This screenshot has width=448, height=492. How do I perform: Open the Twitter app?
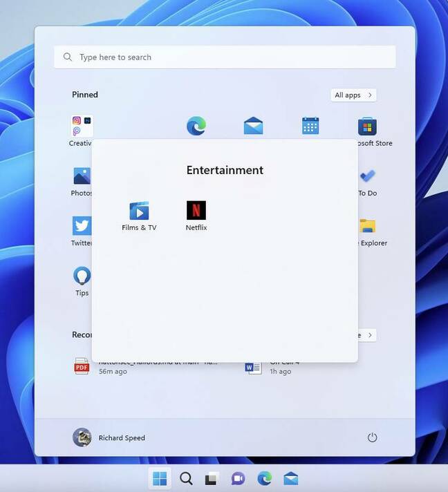coord(82,231)
